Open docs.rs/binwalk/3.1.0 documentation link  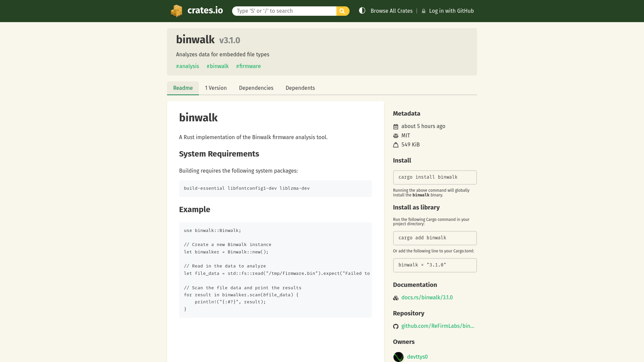(x=427, y=298)
